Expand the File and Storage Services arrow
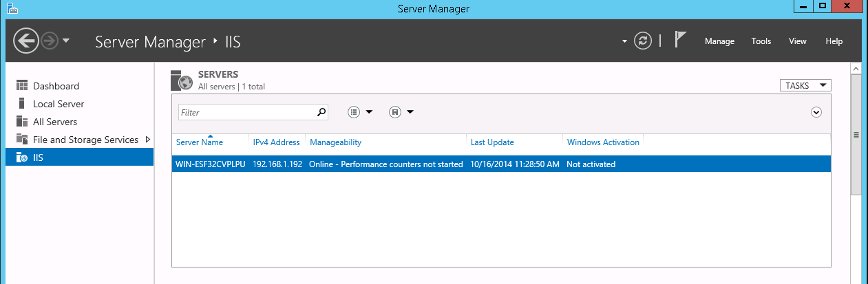This screenshot has height=284, width=868. click(147, 140)
